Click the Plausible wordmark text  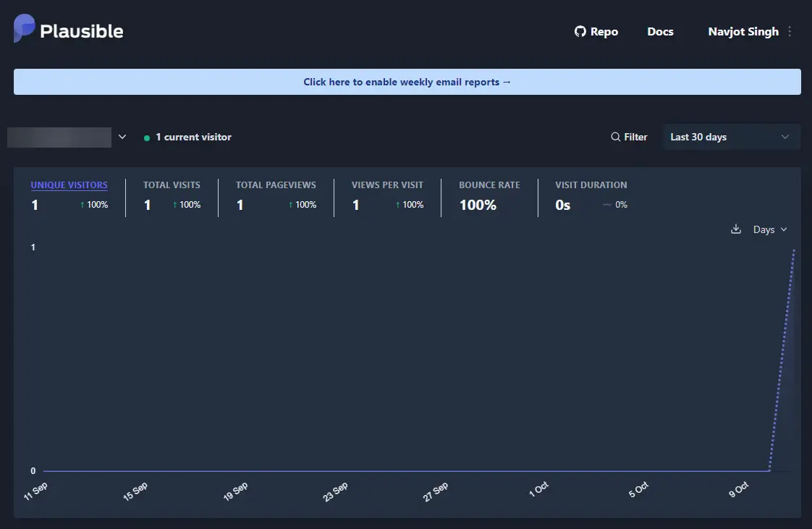coord(81,31)
